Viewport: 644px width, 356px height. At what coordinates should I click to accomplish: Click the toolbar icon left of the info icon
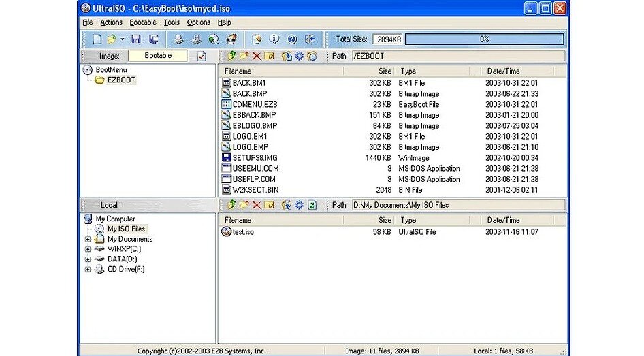click(x=257, y=39)
